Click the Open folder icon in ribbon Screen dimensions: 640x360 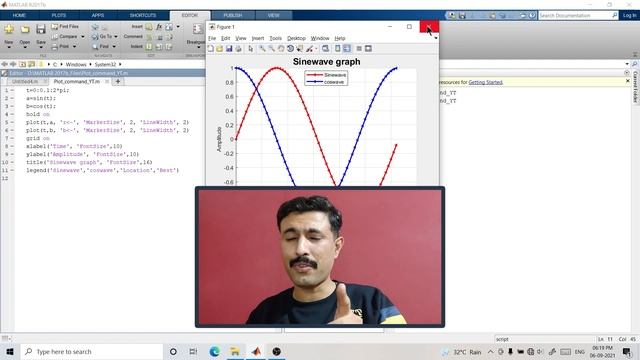(25, 29)
